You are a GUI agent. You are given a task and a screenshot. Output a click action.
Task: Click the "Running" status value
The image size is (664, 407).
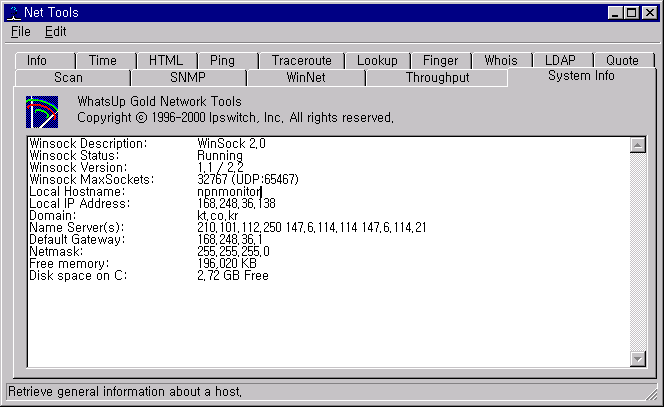[220, 155]
